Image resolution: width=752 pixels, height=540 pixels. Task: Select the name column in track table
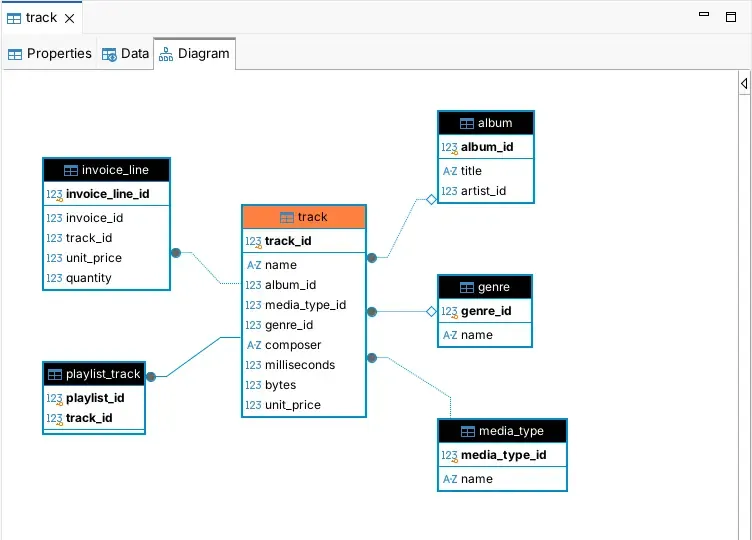304,265
